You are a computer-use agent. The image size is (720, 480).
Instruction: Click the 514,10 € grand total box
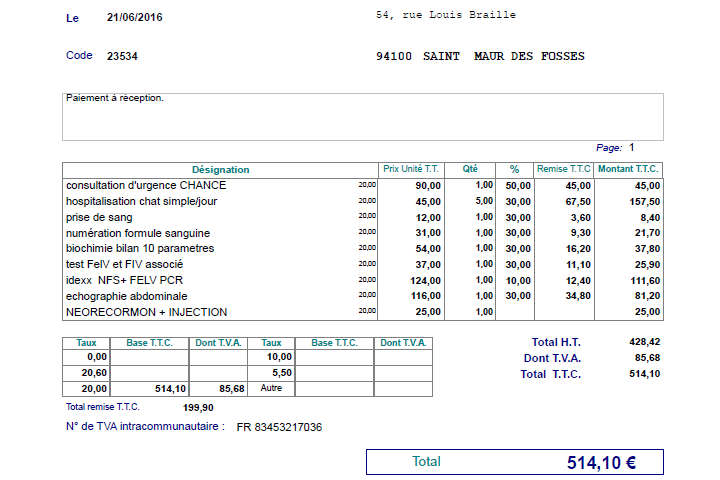(514, 462)
